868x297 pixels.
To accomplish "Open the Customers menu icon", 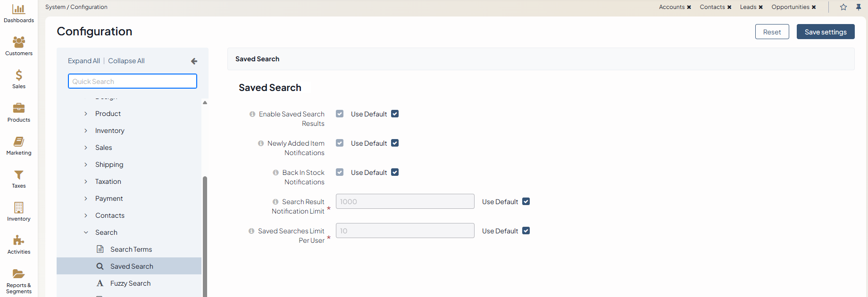I will 18,42.
